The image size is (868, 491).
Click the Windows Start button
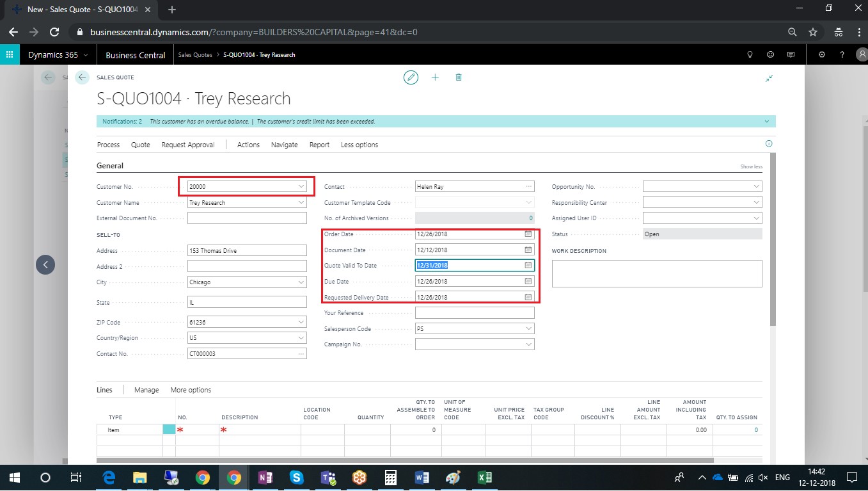pos(15,478)
